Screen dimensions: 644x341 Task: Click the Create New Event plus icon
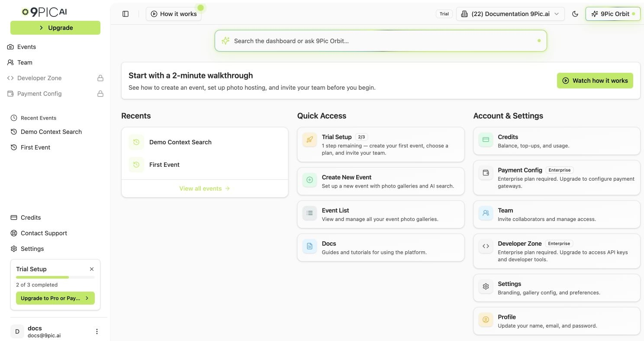[x=309, y=180]
